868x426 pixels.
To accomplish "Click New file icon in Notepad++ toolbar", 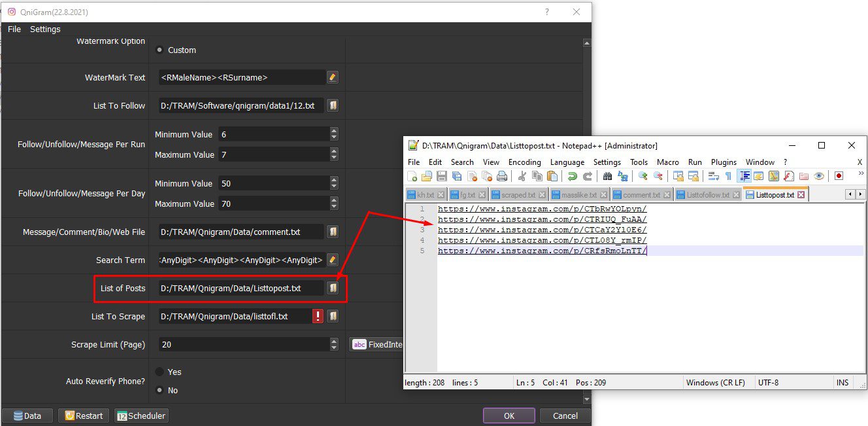I will pos(412,176).
